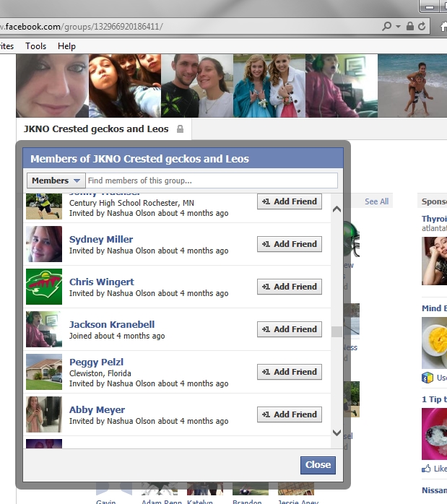This screenshot has height=504, width=447.
Task: Click Sydney Miller's profile thumbnail
Action: [44, 244]
